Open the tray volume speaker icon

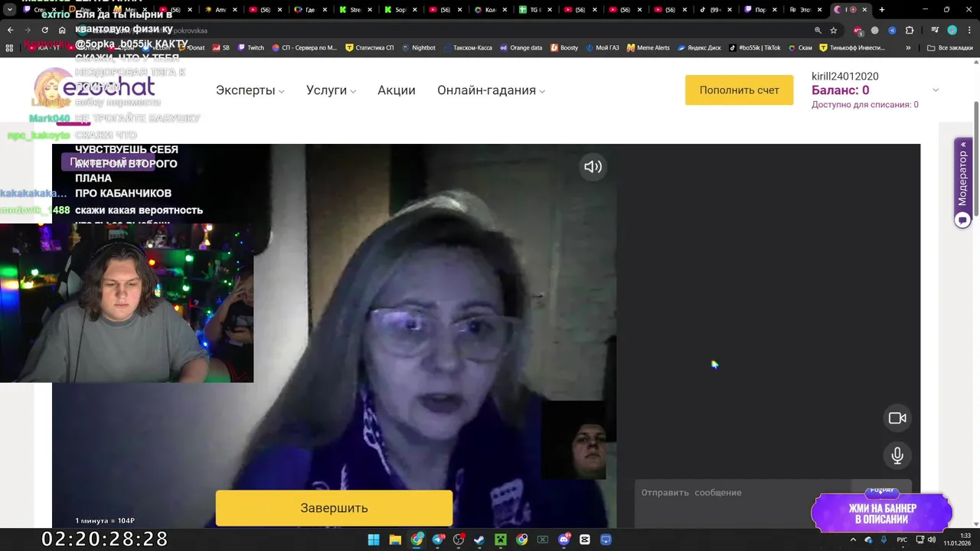(x=932, y=540)
